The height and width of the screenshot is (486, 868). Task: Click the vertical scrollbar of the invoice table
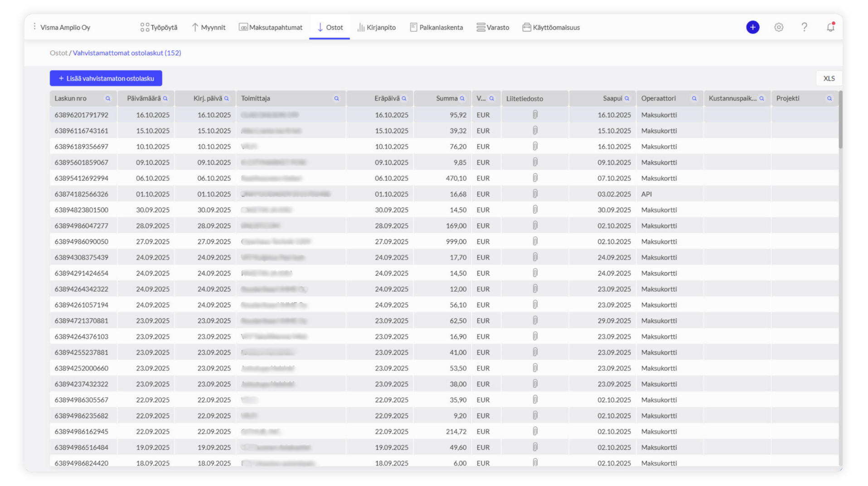[840, 120]
